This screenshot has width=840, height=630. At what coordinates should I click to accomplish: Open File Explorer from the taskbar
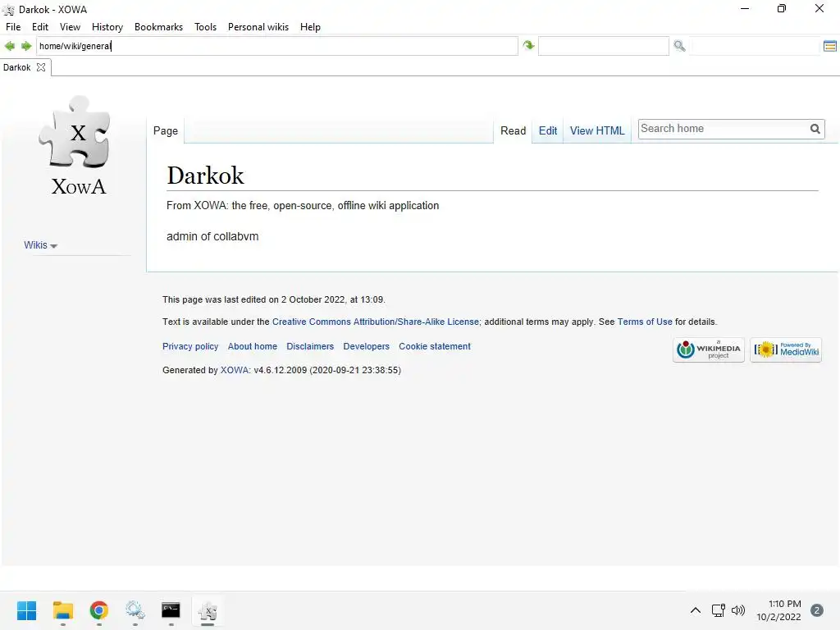point(62,610)
